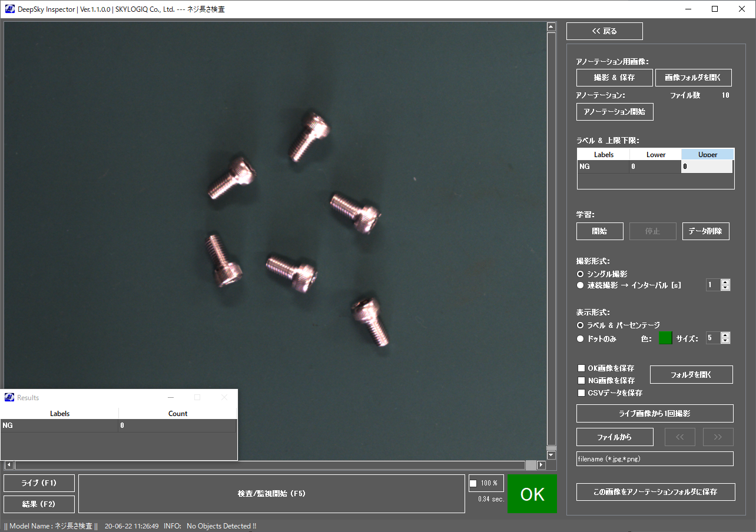Maximize the DeepSky Inspector window
This screenshot has width=756, height=532.
(715, 9)
